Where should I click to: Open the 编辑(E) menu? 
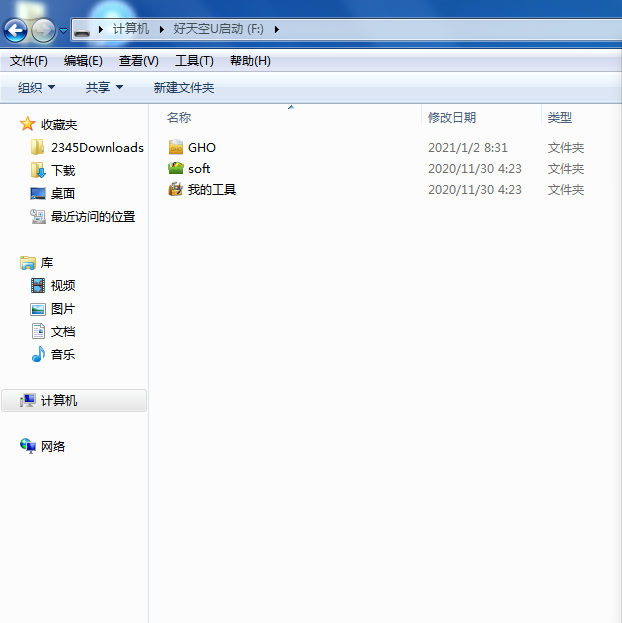tap(83, 61)
